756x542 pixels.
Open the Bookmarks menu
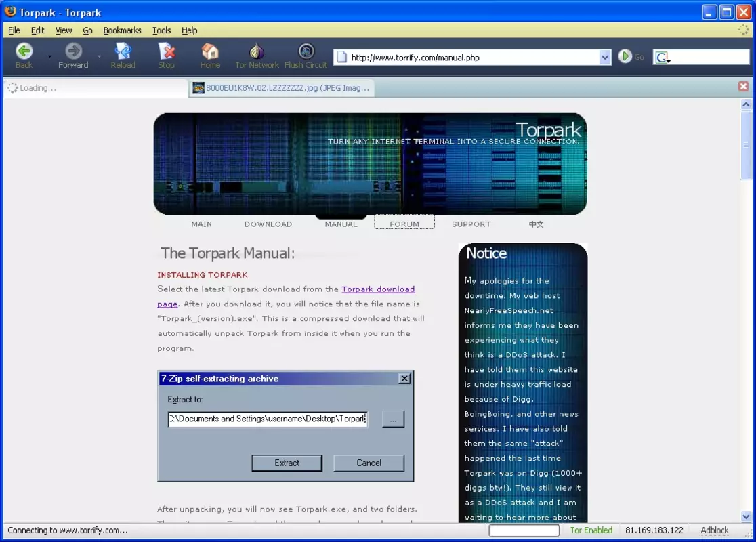pos(122,30)
